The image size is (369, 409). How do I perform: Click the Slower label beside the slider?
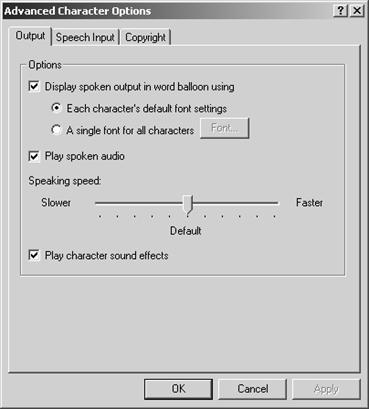click(x=56, y=202)
